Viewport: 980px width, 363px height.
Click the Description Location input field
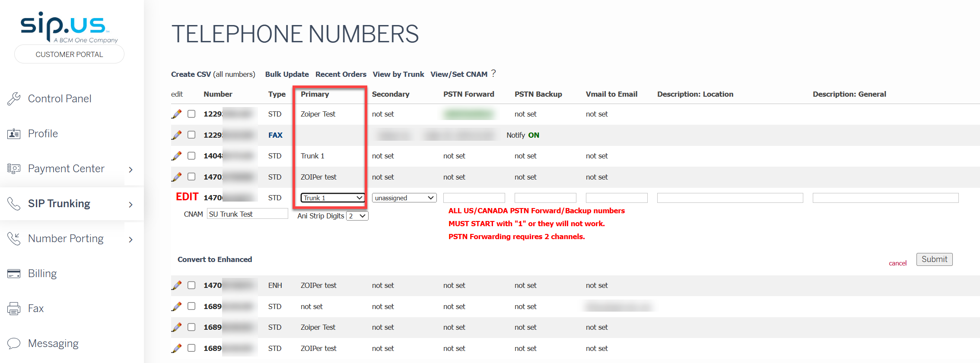coord(730,198)
